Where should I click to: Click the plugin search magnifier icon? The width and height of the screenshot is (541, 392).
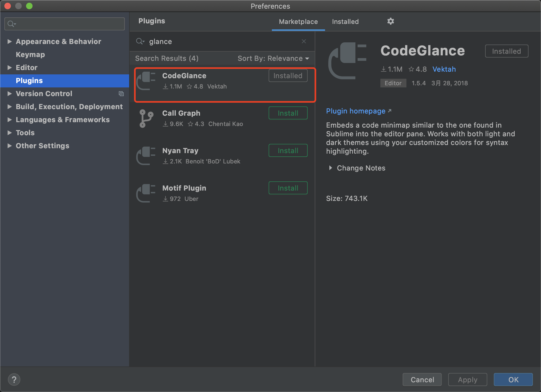click(x=140, y=41)
